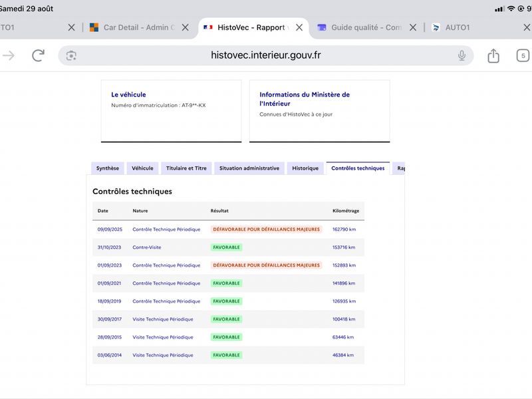Open the Situation administrative tab
The height and width of the screenshot is (399, 532).
point(249,168)
